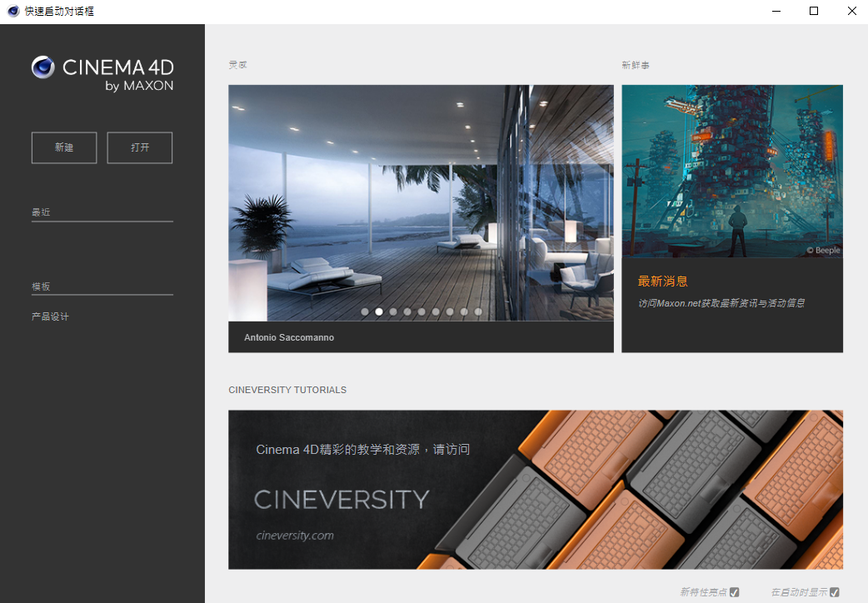Disable 在启动时显示 checkbox
The image size is (868, 603).
(834, 592)
